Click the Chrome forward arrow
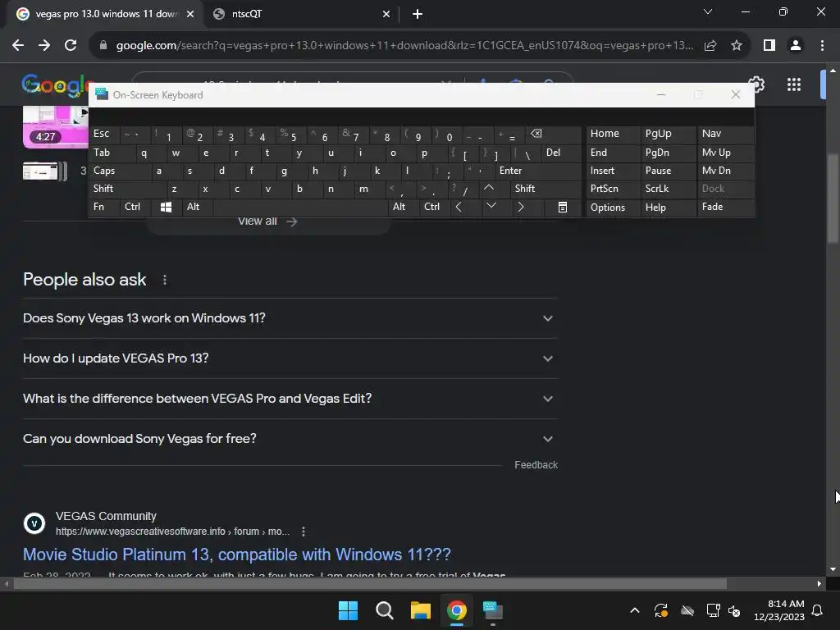Screen dimensions: 840x630 click(44, 46)
